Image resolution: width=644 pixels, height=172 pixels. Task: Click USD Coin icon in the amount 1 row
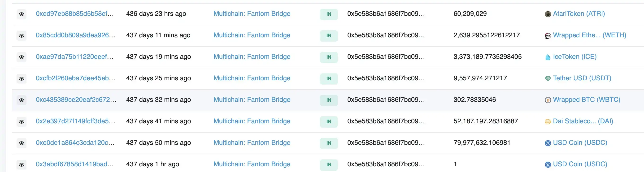pos(548,165)
